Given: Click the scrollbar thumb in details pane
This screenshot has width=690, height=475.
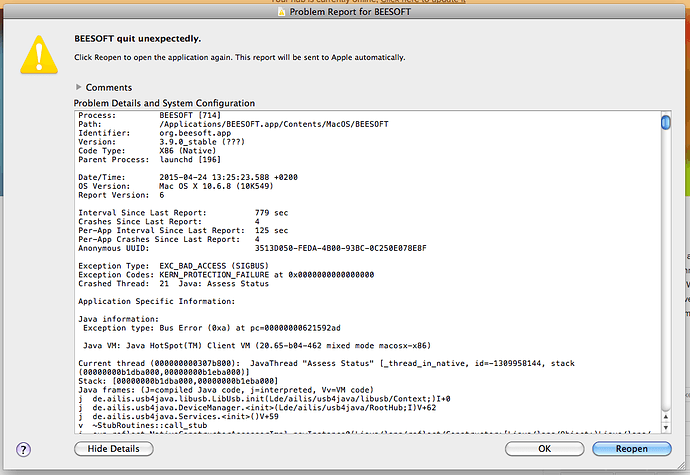Looking at the screenshot, I should 666,122.
